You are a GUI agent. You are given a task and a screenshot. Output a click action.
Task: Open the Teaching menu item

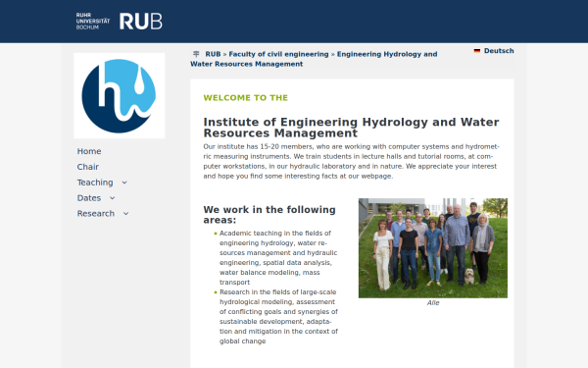pyautogui.click(x=95, y=183)
